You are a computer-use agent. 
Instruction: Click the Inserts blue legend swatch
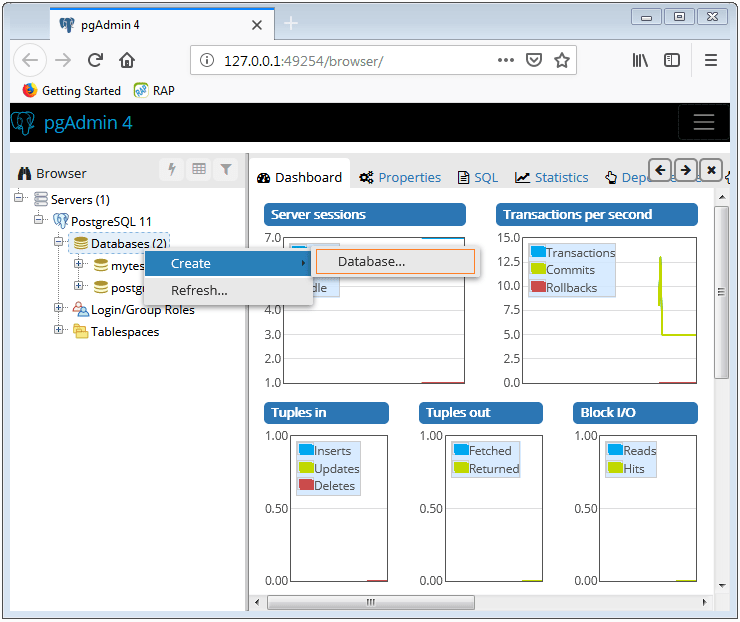tap(306, 450)
